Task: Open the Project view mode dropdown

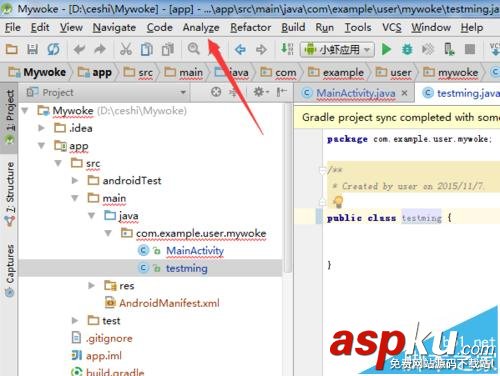Action: 183,92
